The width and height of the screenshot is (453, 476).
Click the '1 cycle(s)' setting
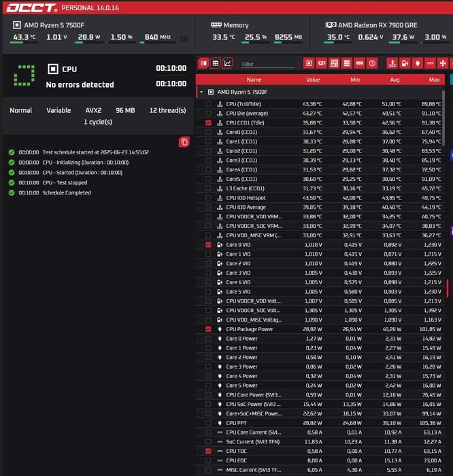[x=98, y=122]
